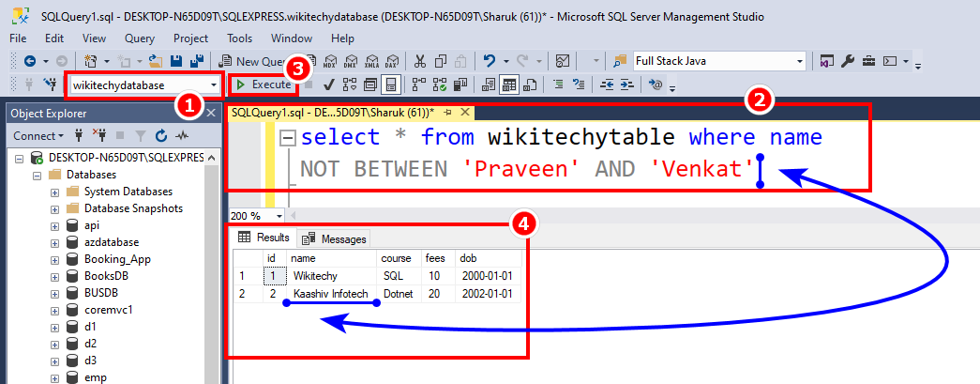Image resolution: width=980 pixels, height=384 pixels.
Task: Select the Kaashiv Infotech cell in results
Action: click(329, 294)
